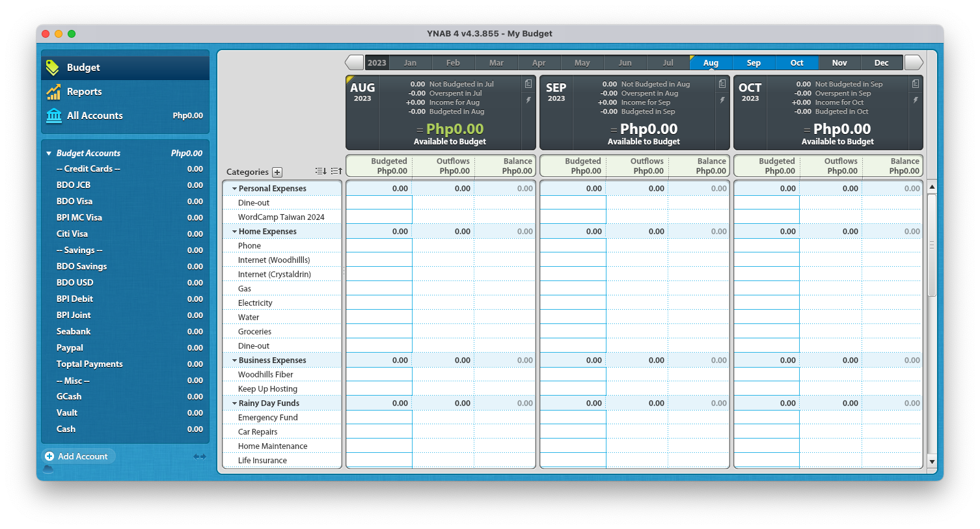
Task: Go to previous months with left arrow
Action: [354, 62]
